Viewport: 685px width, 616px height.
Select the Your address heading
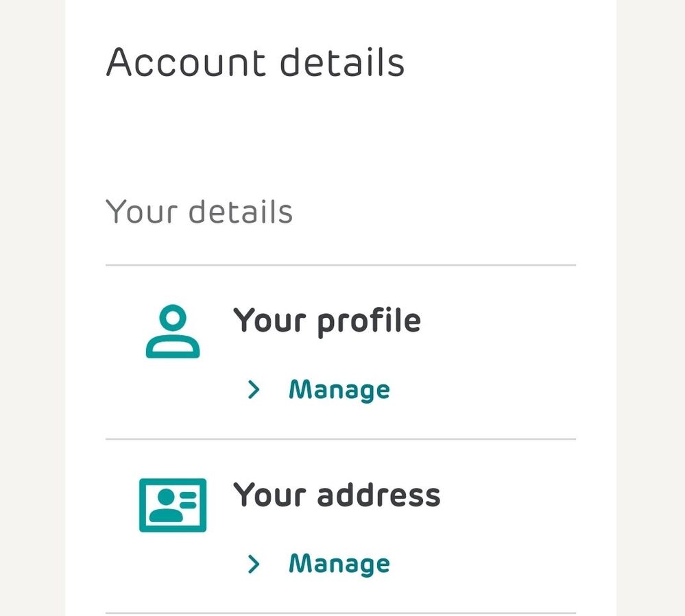pyautogui.click(x=337, y=495)
